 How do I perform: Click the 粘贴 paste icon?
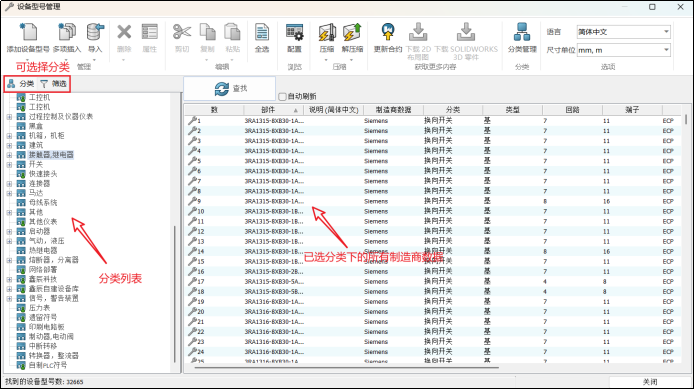232,32
